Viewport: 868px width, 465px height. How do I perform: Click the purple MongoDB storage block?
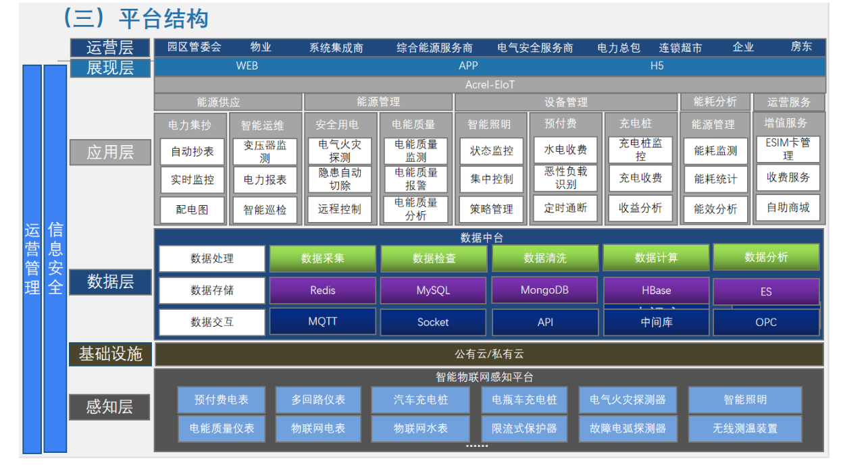tap(544, 290)
